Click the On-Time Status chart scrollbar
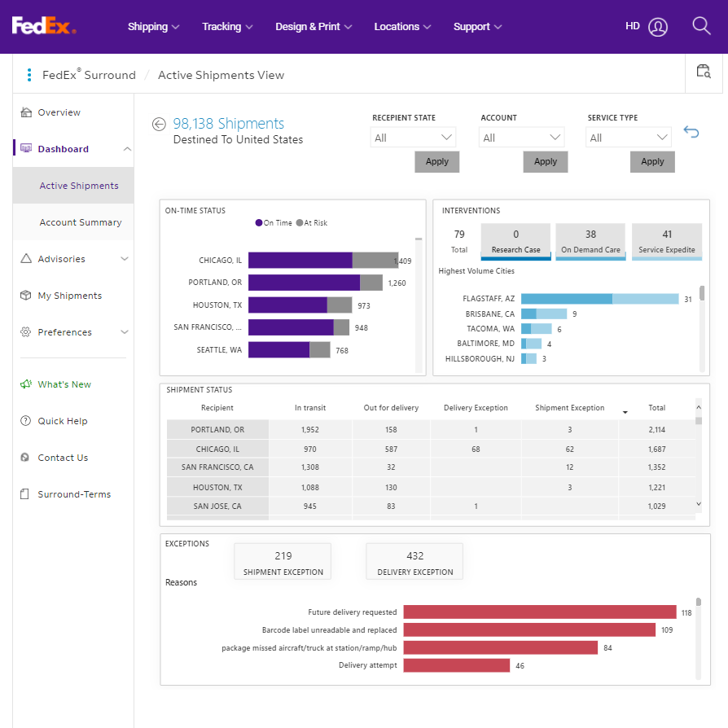Image resolution: width=728 pixels, height=728 pixels. 419,305
